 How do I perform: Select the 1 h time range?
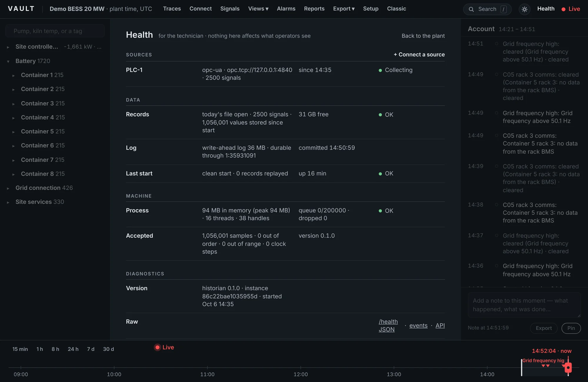(x=40, y=349)
